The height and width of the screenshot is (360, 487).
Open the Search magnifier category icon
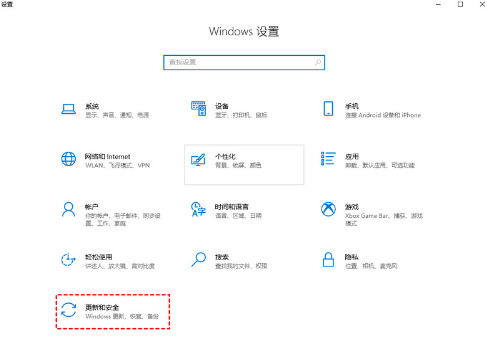[198, 260]
